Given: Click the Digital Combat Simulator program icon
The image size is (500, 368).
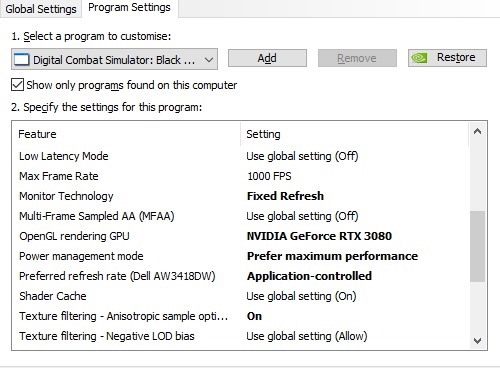Looking at the screenshot, I should point(22,60).
